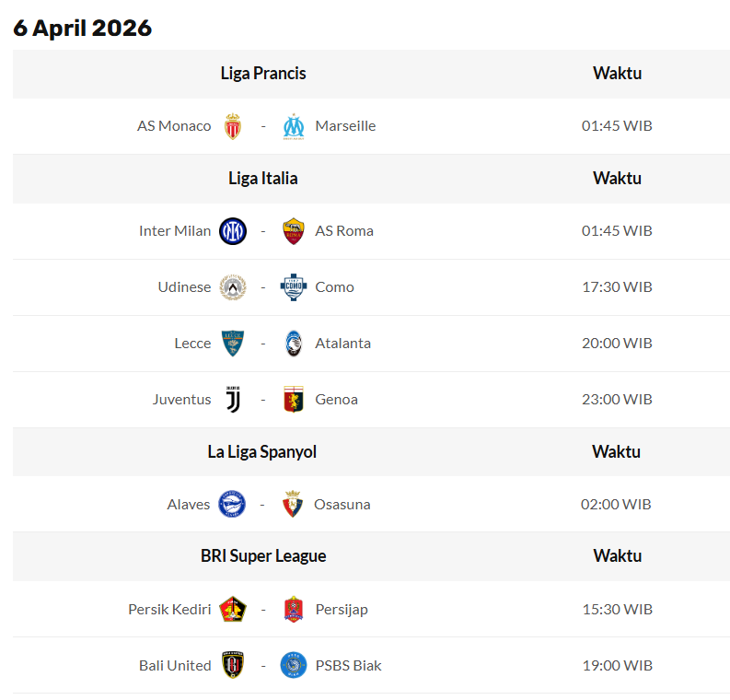Click the Alaves team badge
This screenshot has width=730, height=700.
click(232, 505)
